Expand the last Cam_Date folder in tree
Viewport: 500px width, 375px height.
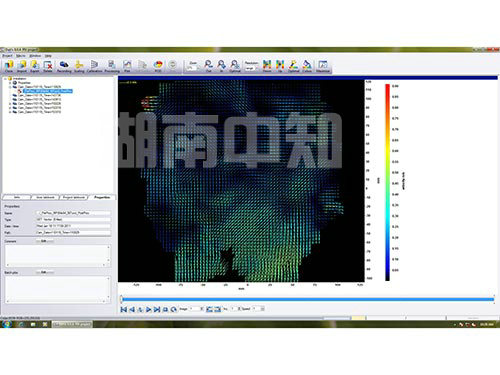10,112
